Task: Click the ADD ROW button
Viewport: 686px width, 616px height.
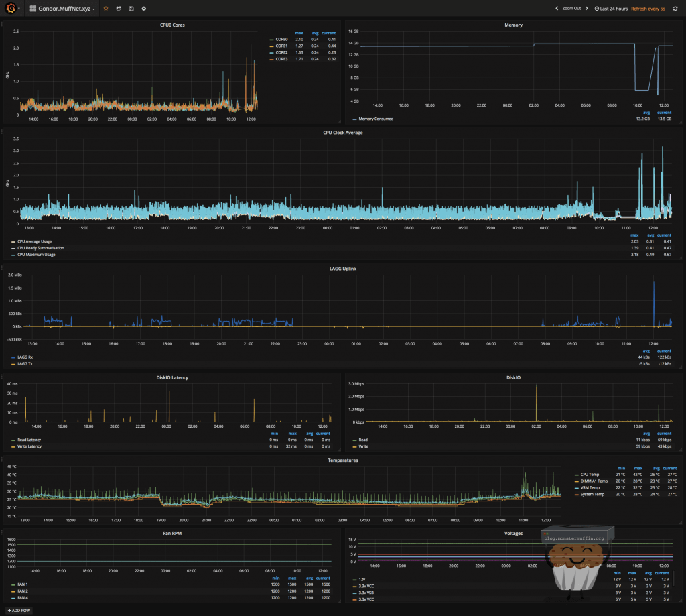Action: [19, 611]
